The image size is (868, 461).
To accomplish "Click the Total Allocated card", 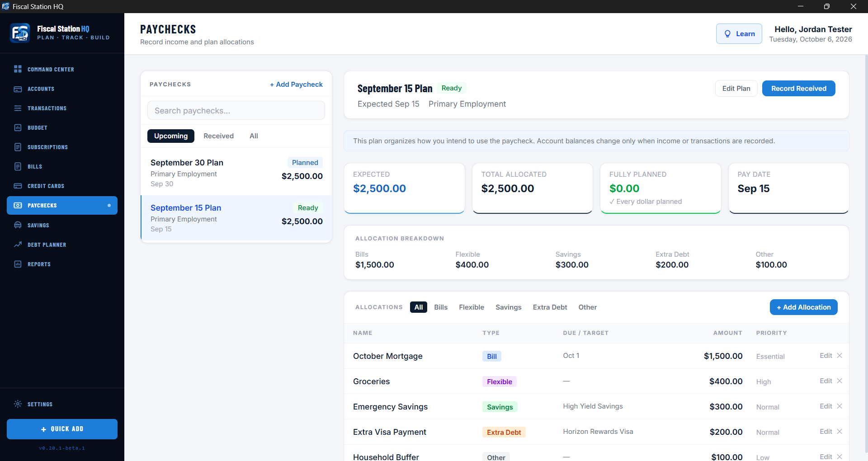I will tap(533, 188).
